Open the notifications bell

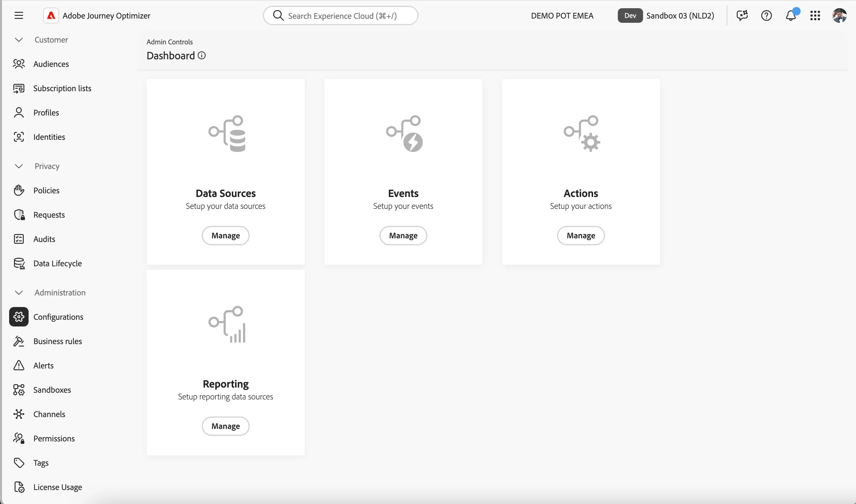791,16
